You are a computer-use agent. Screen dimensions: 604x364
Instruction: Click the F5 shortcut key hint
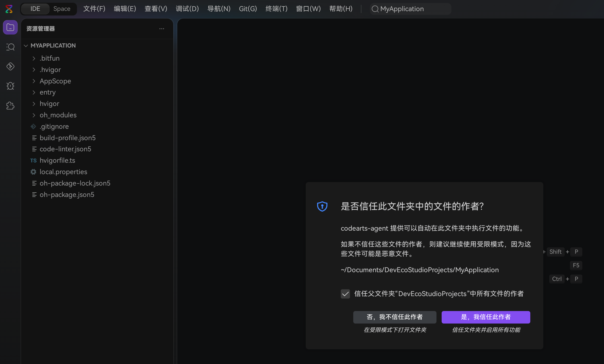(x=576, y=265)
